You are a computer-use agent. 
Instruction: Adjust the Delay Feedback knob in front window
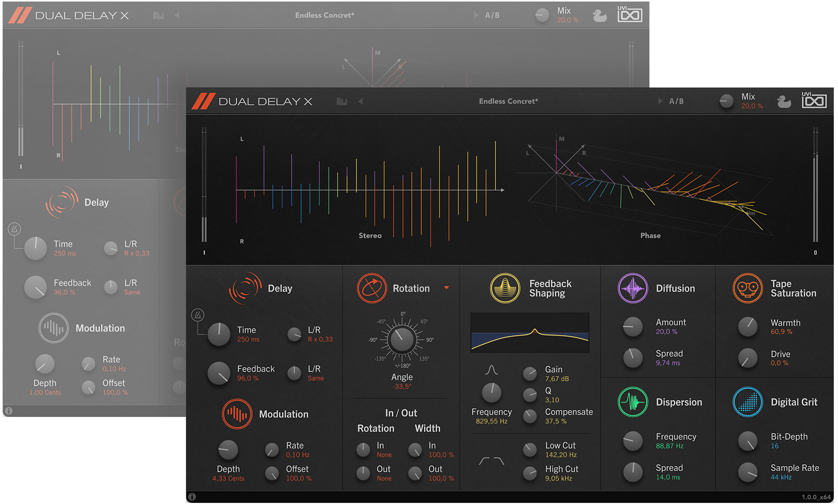tap(219, 373)
